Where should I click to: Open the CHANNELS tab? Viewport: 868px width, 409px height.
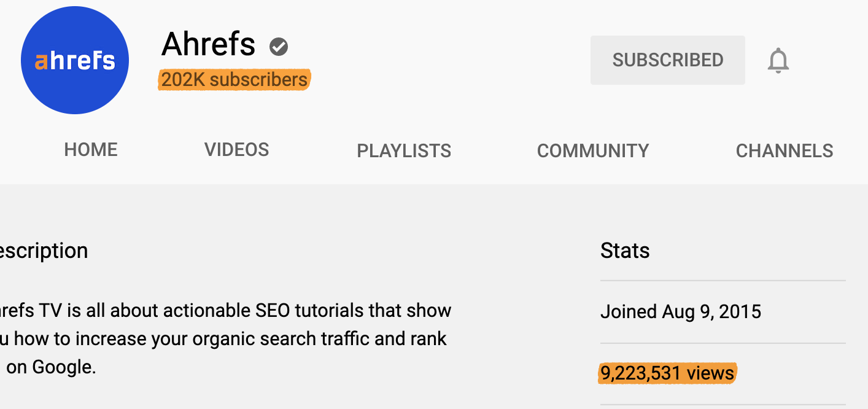785,150
